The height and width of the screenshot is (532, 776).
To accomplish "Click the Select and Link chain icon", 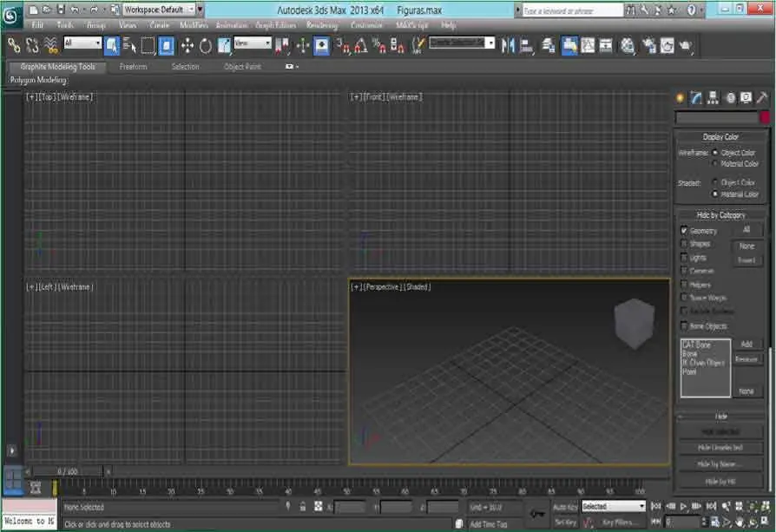I will tap(14, 46).
